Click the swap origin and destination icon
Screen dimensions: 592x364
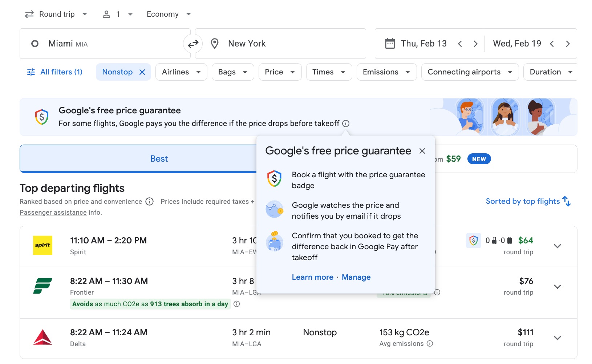pyautogui.click(x=193, y=43)
